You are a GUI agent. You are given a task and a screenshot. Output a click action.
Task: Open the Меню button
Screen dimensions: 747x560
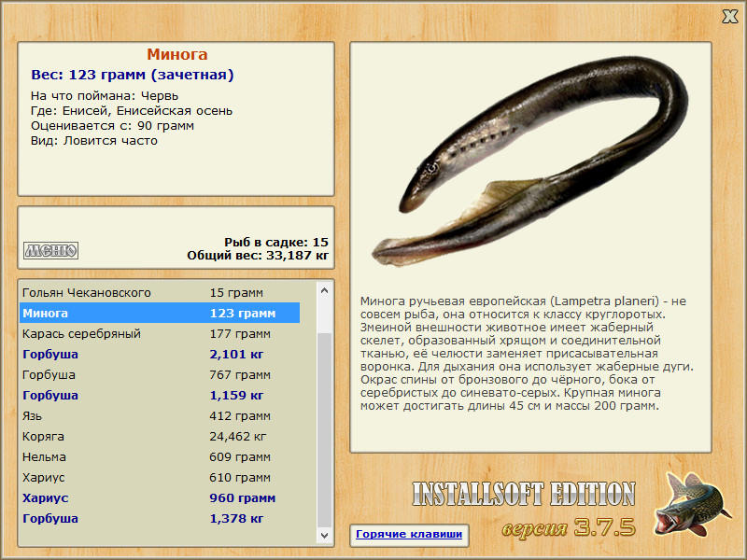(51, 250)
